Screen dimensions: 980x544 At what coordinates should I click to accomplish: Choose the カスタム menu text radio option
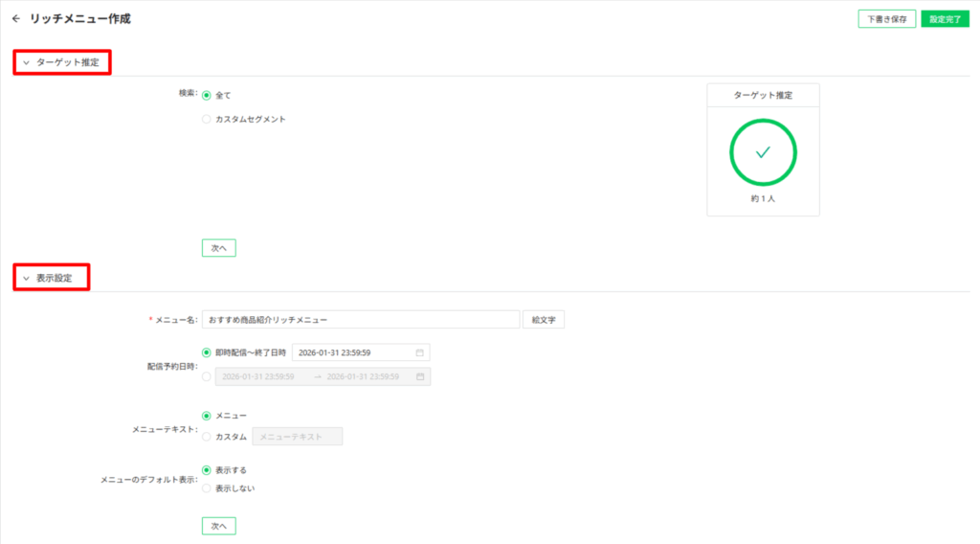click(207, 437)
